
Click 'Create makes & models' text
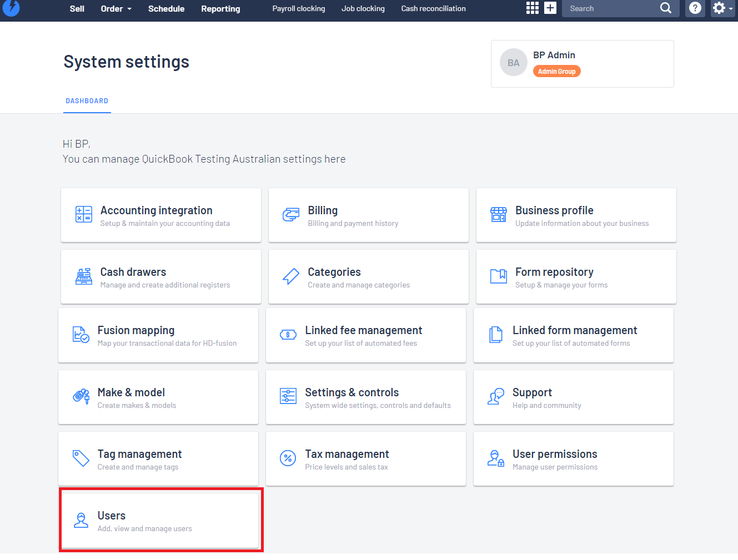pos(137,405)
